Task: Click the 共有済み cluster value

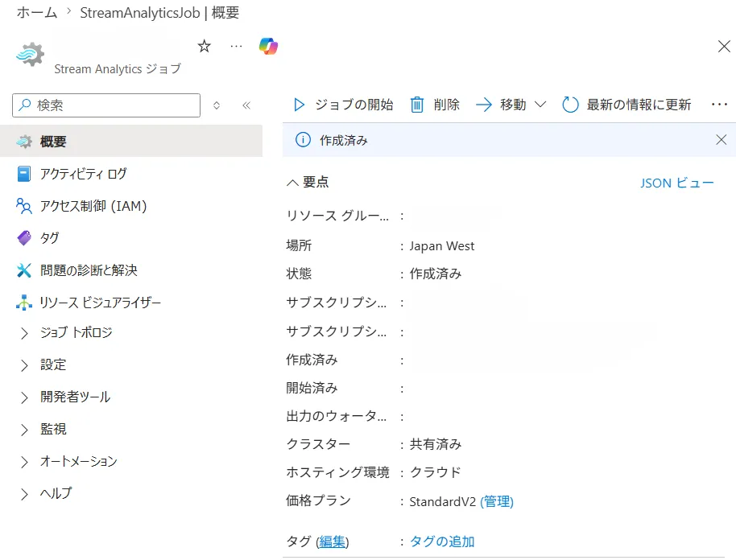Action: tap(436, 443)
